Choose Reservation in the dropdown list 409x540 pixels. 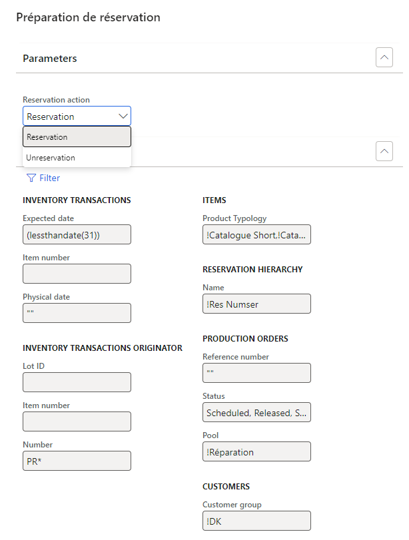coord(77,137)
